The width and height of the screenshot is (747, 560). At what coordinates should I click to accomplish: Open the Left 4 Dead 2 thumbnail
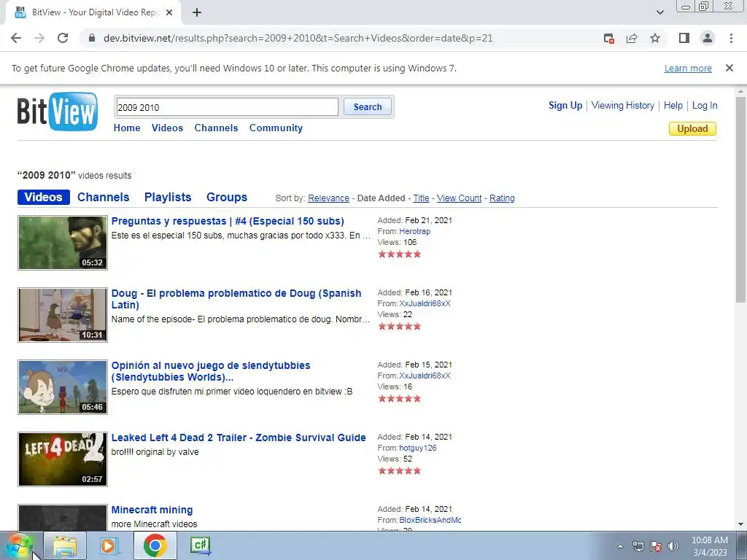coord(63,459)
